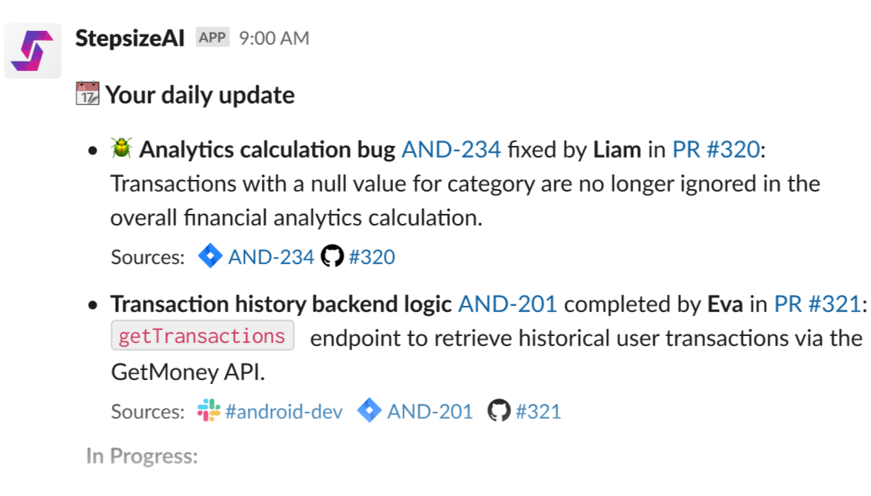Click the 9:00 AM message timestamp
871x496 pixels.
pyautogui.click(x=274, y=39)
